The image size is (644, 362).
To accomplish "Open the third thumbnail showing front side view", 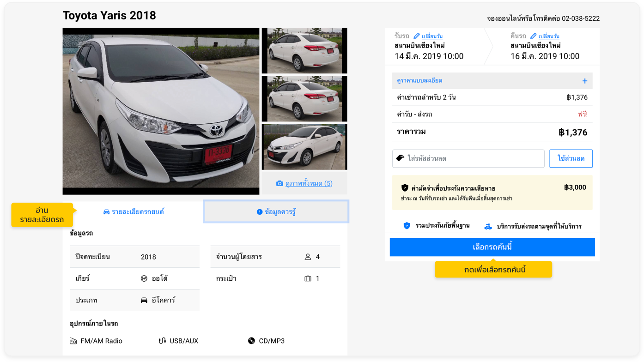I will point(304,147).
